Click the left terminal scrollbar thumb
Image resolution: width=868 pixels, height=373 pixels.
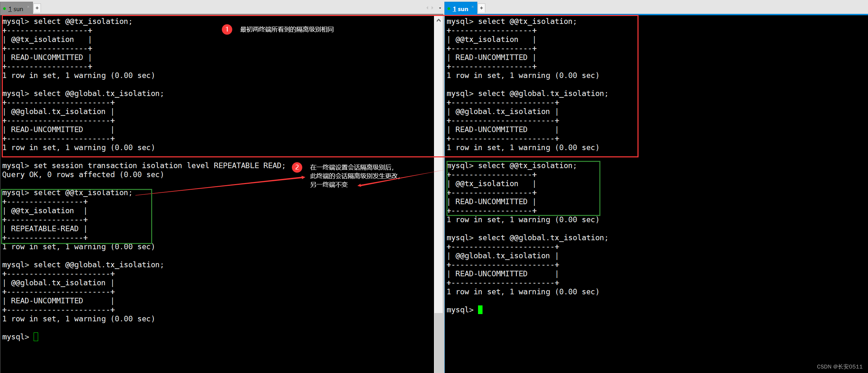(439, 342)
